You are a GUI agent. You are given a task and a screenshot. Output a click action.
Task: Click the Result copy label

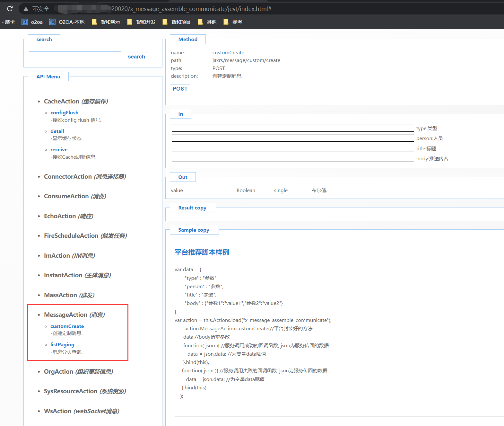point(192,208)
